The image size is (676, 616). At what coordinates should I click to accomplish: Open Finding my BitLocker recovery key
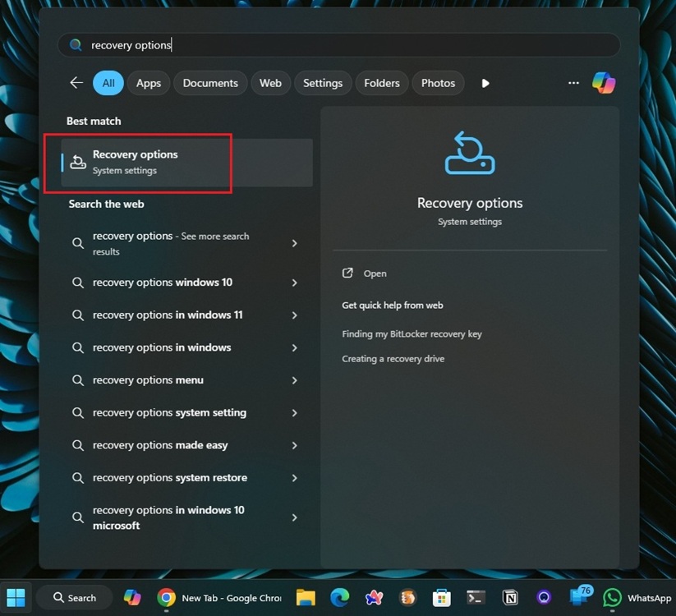(412, 333)
